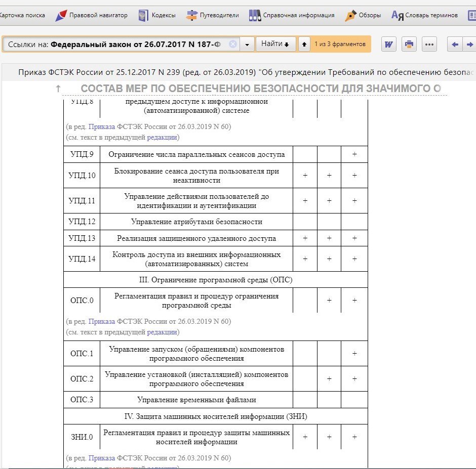
Task: Select the УПД.11 cell
Action: point(82,200)
